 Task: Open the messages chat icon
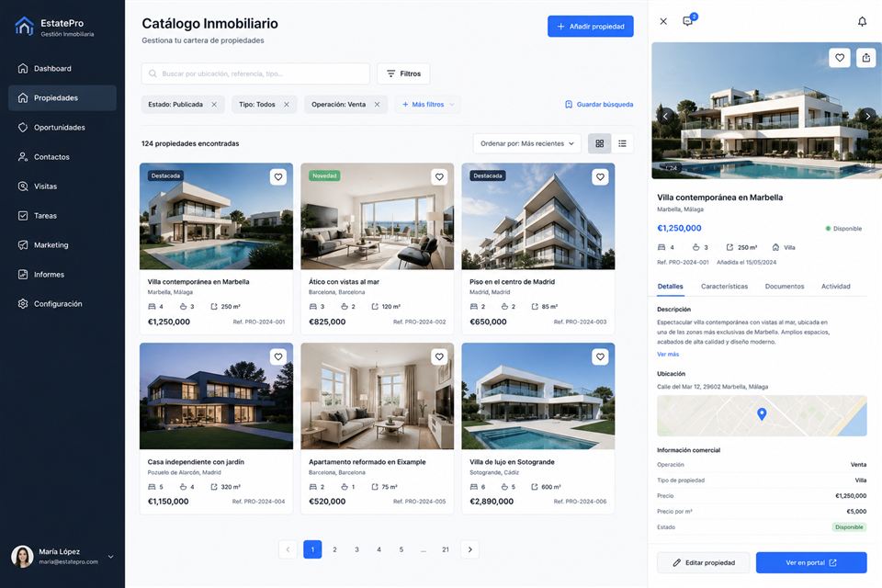pyautogui.click(x=689, y=20)
